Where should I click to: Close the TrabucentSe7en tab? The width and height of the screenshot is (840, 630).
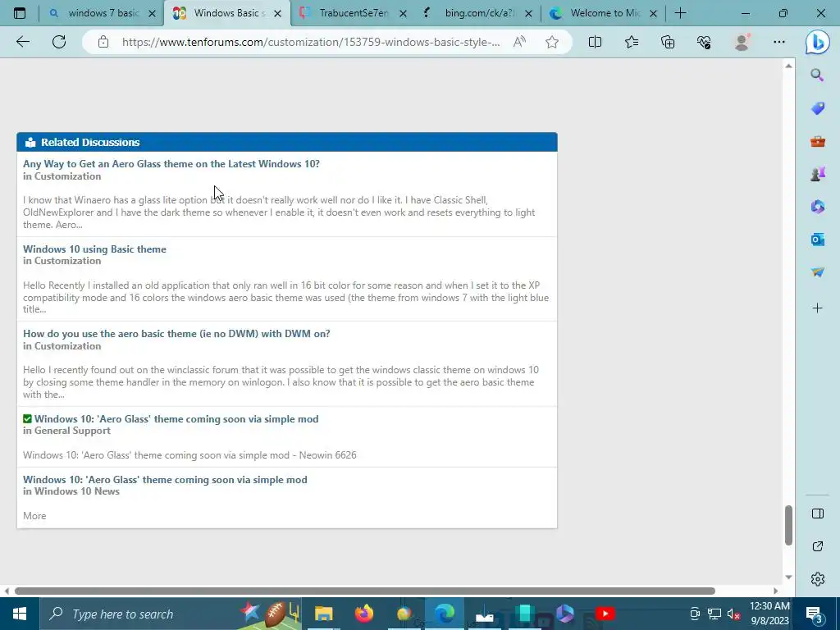click(403, 14)
